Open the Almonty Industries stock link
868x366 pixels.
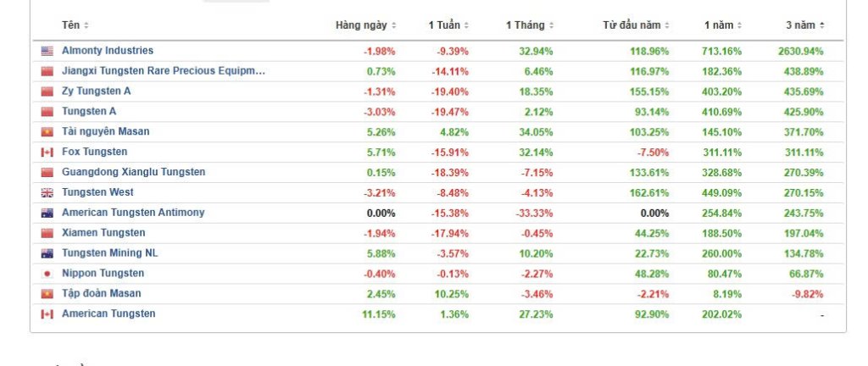tap(108, 50)
